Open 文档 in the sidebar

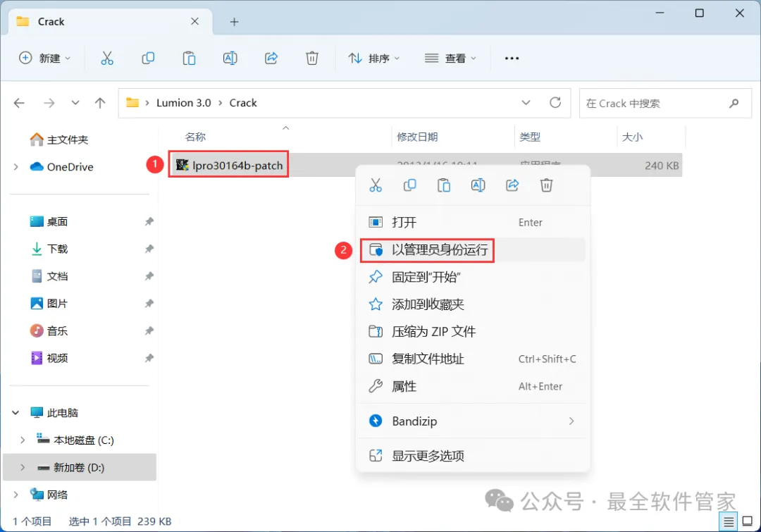tap(49, 276)
